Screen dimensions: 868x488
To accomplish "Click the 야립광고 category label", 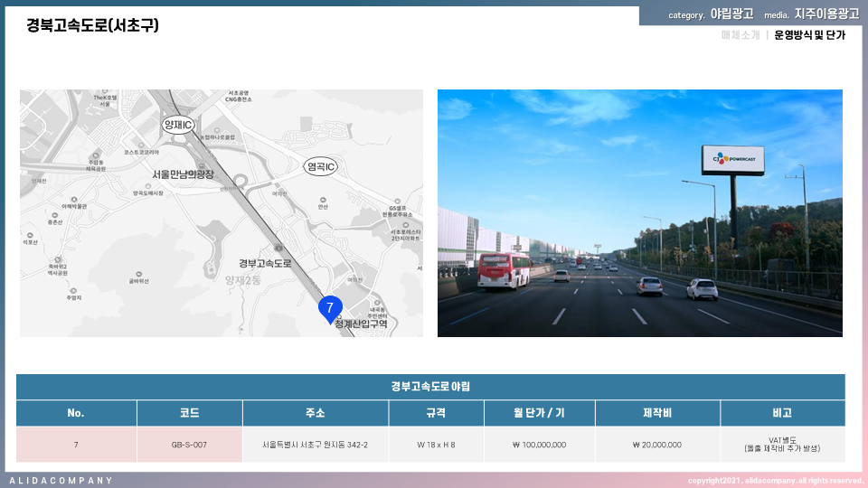I will point(731,14).
